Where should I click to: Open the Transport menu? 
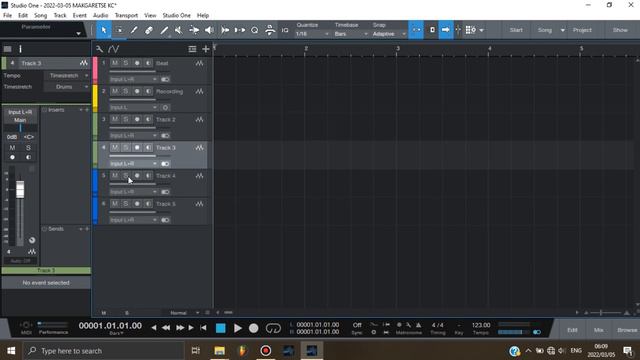126,16
